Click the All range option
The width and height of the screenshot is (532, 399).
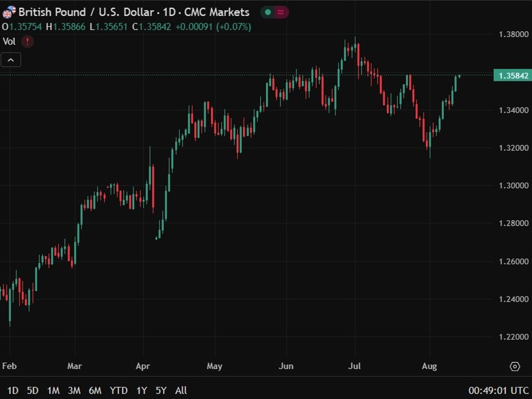tap(180, 391)
